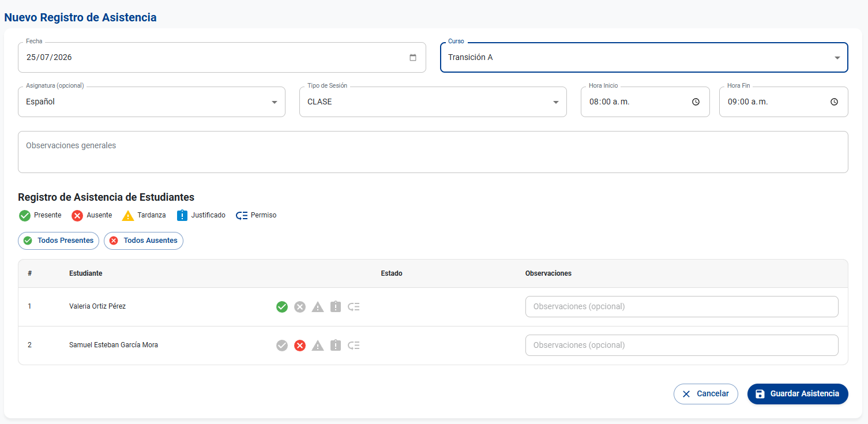Click the Observaciones generales text area

[433, 152]
